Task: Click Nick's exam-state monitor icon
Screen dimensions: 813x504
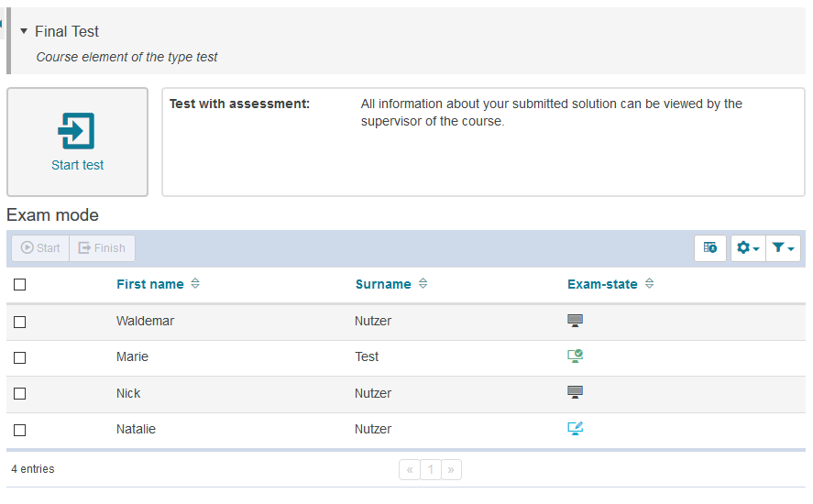Action: (575, 393)
